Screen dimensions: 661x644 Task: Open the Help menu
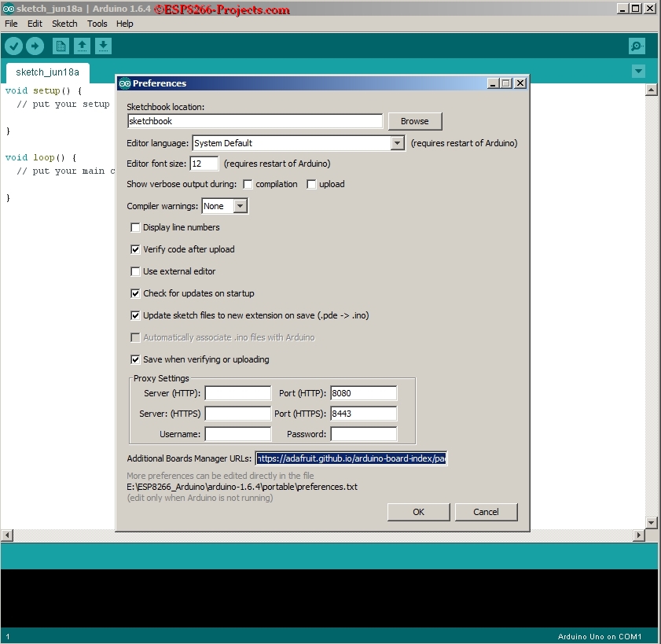coord(125,24)
